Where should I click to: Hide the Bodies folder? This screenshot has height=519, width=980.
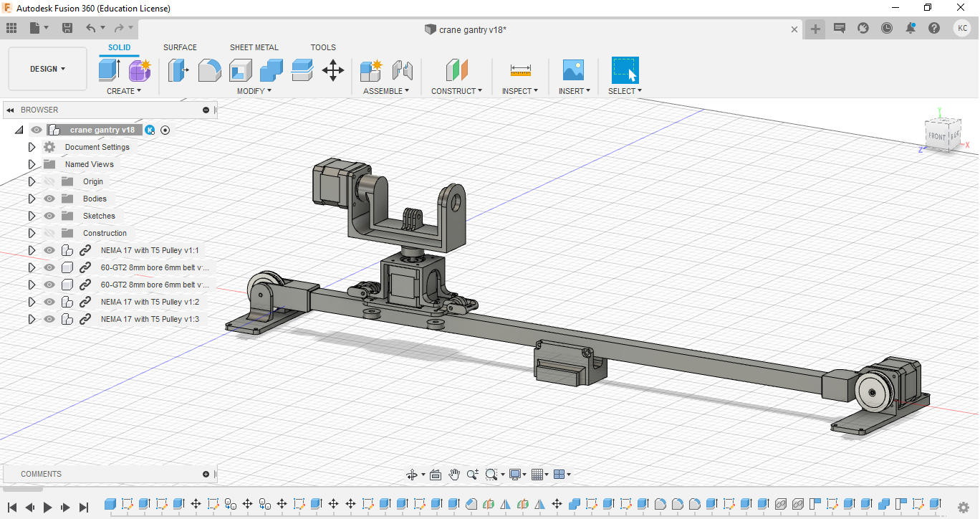49,199
